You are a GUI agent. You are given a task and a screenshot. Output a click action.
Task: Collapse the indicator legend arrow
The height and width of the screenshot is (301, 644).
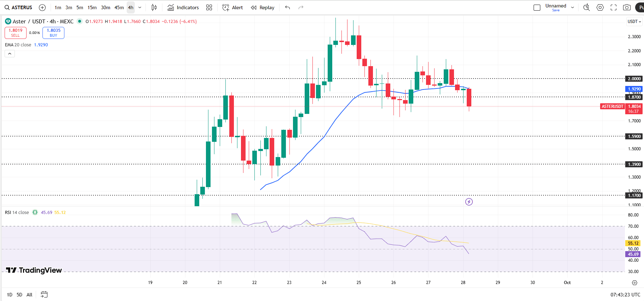[10, 54]
